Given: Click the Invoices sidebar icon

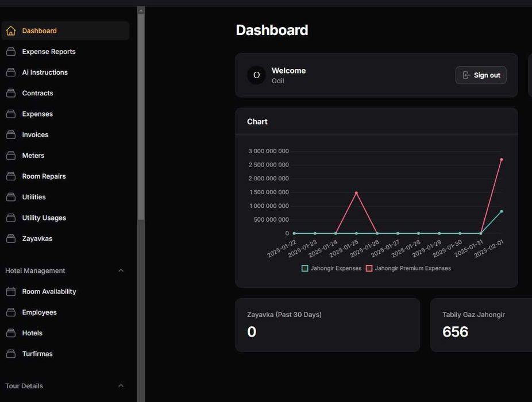Looking at the screenshot, I should (11, 135).
